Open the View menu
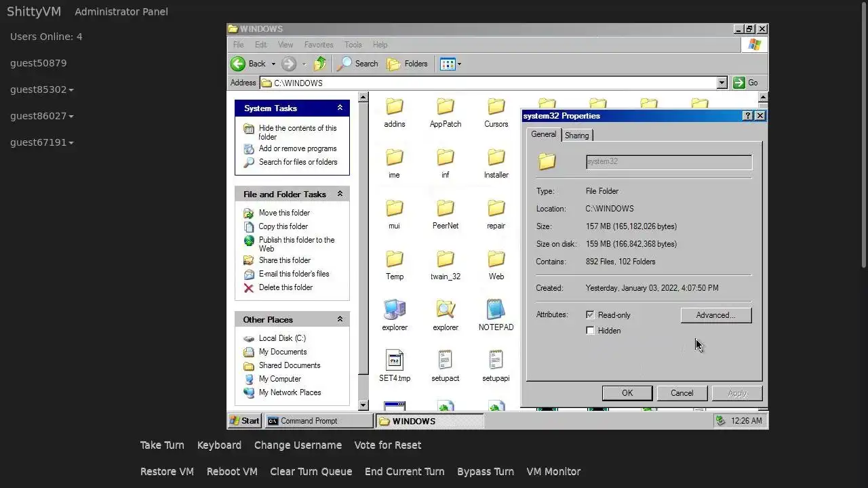 coord(285,45)
